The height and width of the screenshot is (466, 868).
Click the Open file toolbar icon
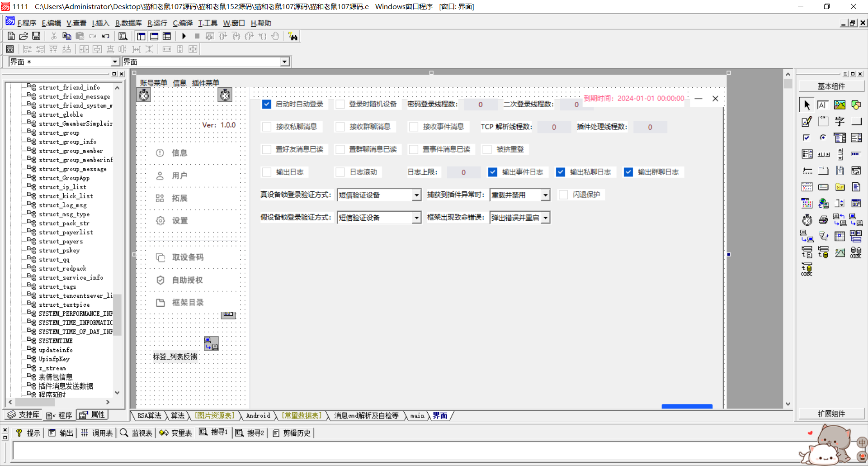pos(24,36)
